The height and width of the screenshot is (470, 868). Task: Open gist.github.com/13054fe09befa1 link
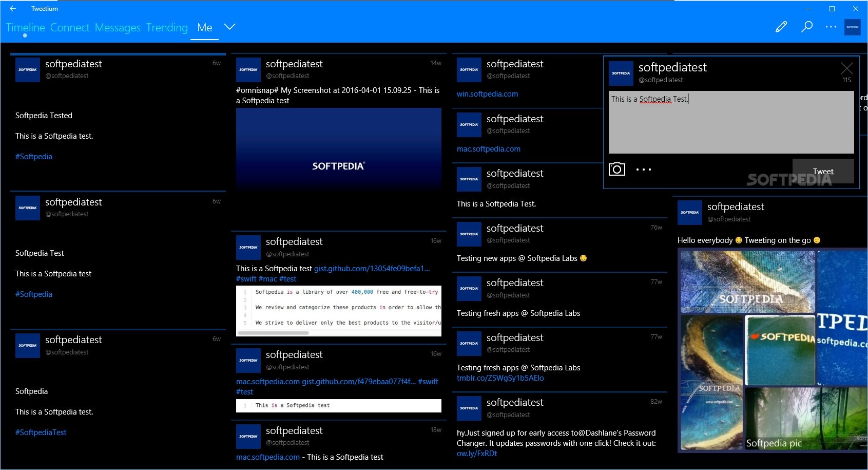pyautogui.click(x=372, y=269)
